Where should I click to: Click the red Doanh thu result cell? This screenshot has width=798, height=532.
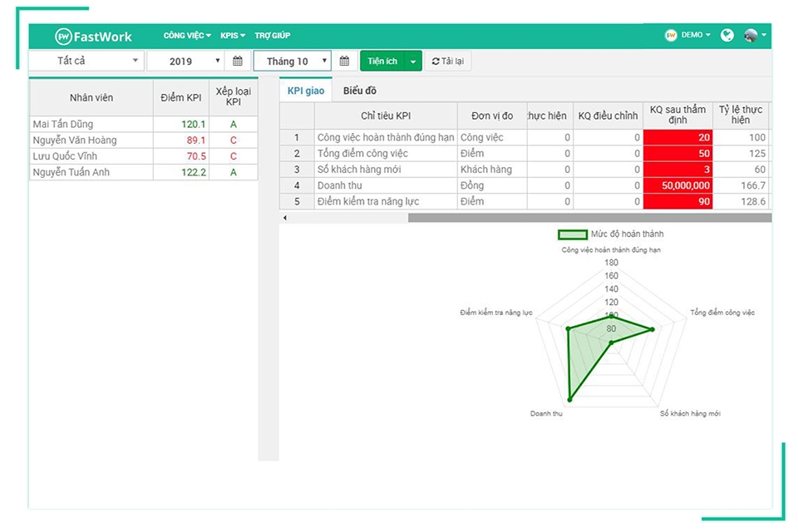679,185
